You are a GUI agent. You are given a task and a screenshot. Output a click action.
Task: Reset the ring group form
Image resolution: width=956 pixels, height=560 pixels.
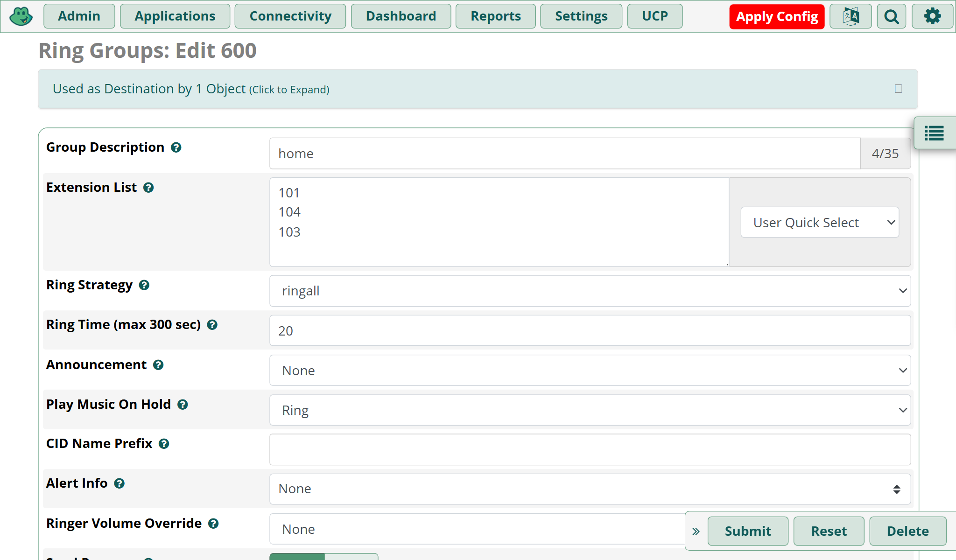tap(829, 531)
